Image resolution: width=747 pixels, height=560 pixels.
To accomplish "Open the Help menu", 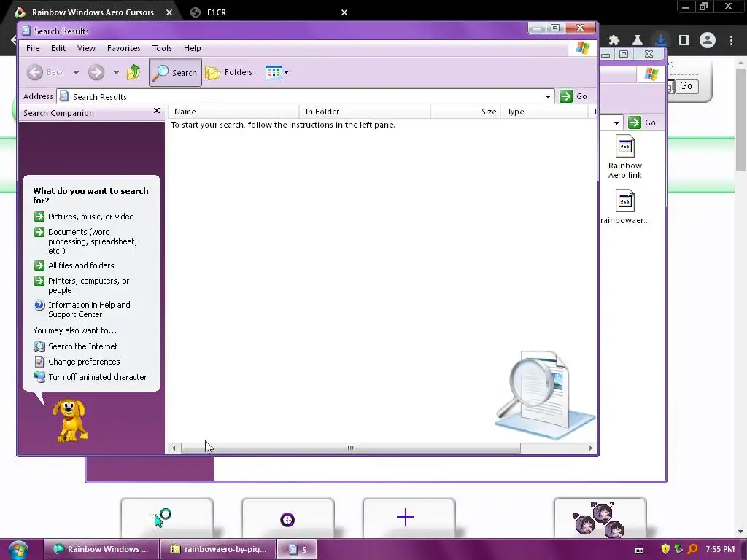I will [193, 48].
